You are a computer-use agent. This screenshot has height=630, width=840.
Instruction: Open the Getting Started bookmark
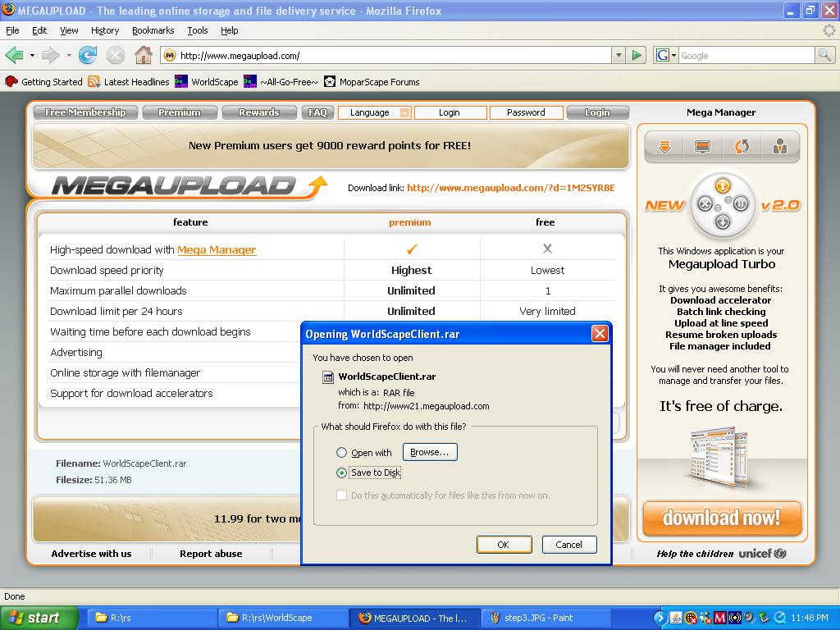[x=44, y=82]
